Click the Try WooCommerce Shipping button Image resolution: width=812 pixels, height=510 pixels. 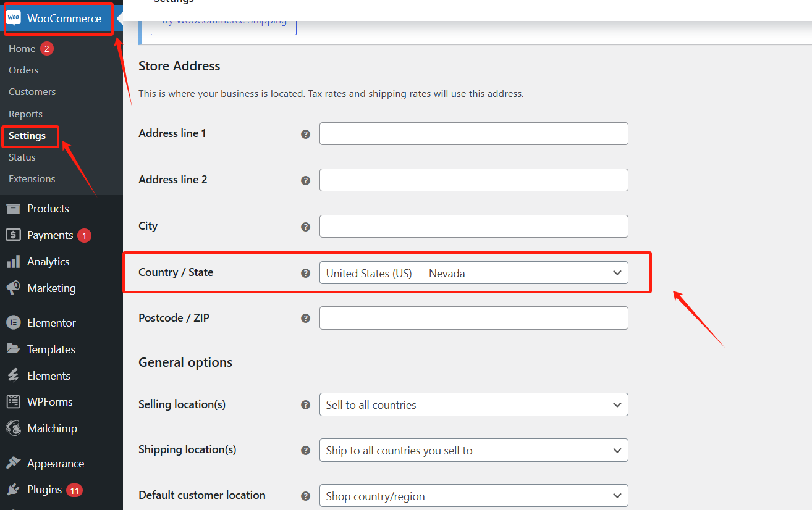tap(224, 22)
